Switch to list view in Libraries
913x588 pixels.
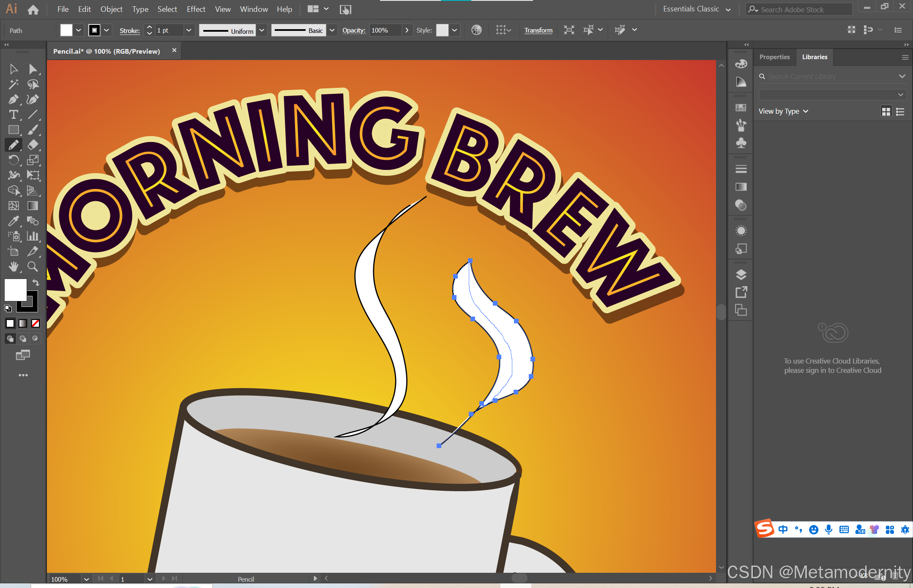[x=900, y=112]
